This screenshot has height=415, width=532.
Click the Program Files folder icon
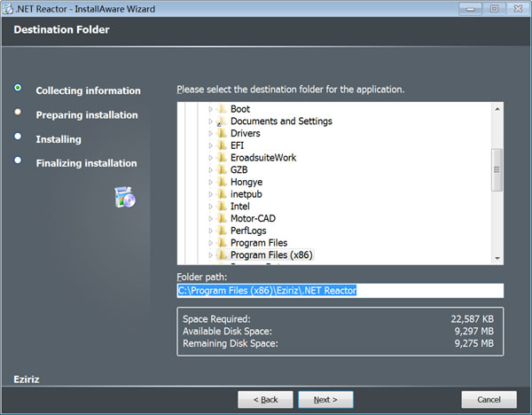pyautogui.click(x=222, y=243)
